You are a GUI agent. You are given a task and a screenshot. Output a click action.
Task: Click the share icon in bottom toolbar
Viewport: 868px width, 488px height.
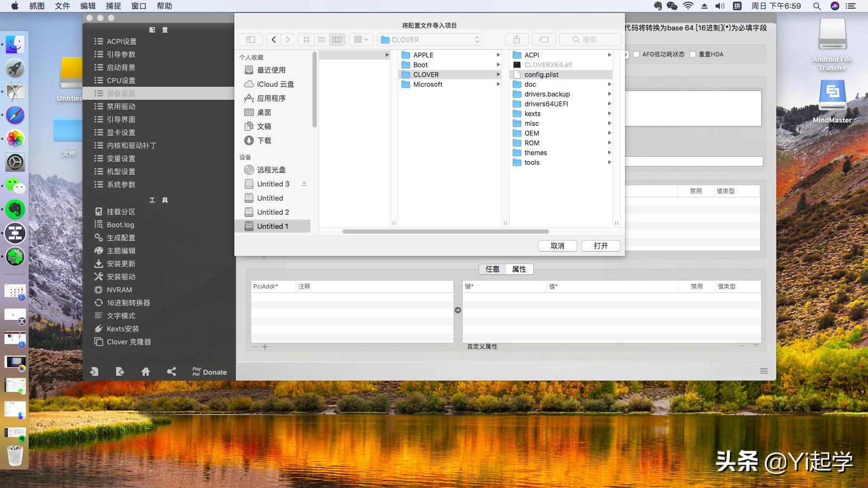click(x=171, y=371)
